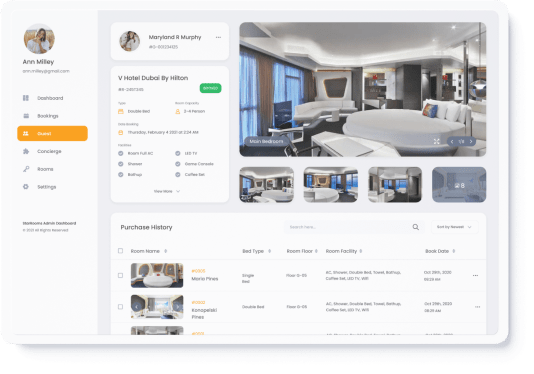Open the thumbnail showing 8 more photos

[459, 185]
